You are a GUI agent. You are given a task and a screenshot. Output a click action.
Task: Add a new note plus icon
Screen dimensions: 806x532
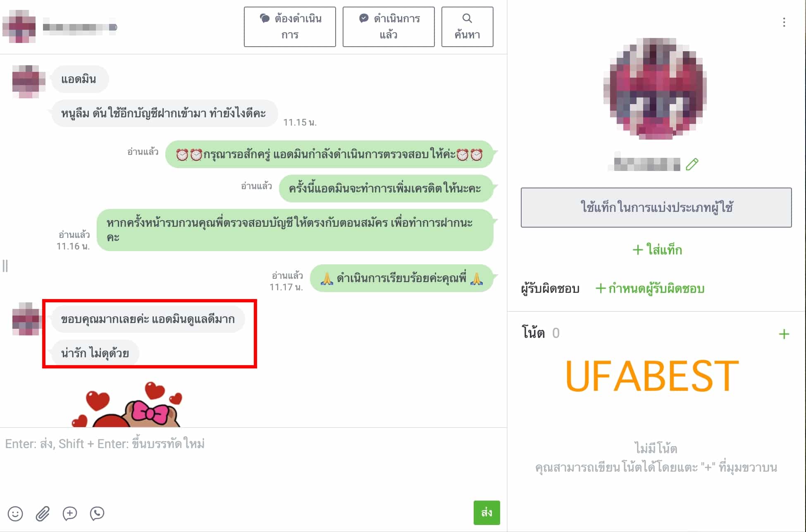coord(784,334)
